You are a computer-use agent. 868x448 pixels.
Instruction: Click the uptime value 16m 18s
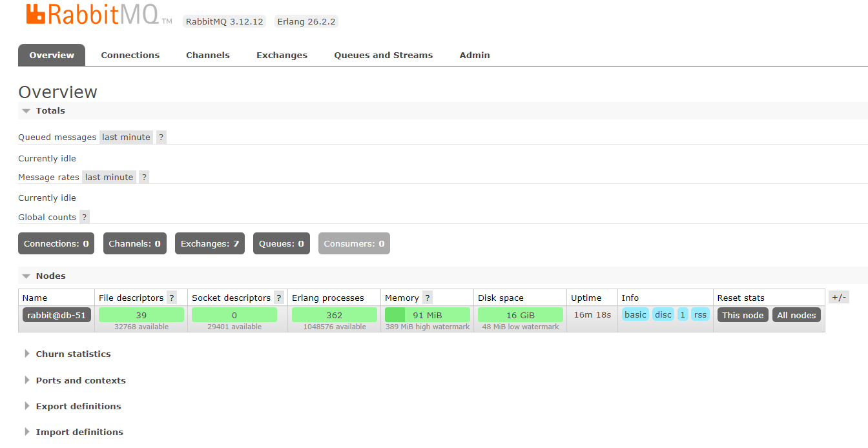pos(592,315)
